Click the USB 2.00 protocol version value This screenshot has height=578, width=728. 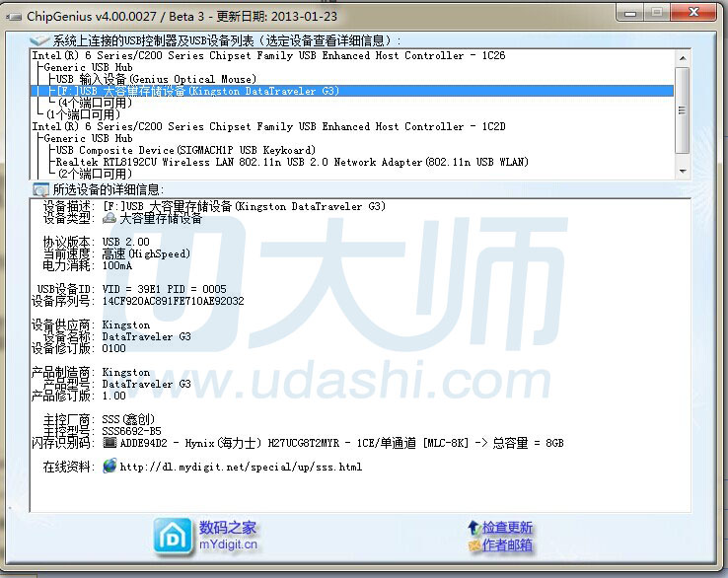(126, 242)
